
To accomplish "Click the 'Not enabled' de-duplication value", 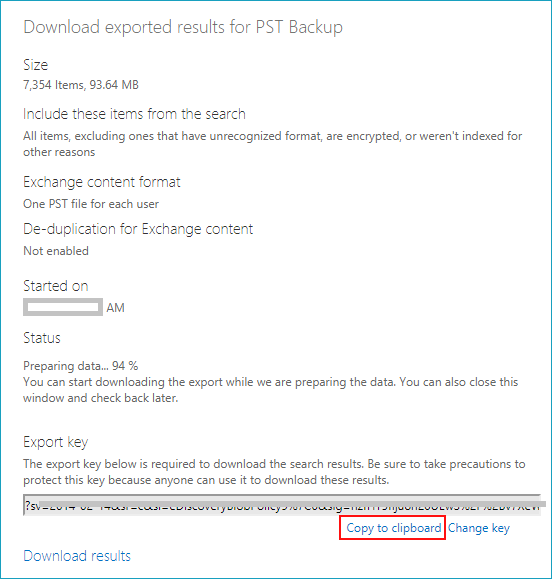I will click(56, 251).
